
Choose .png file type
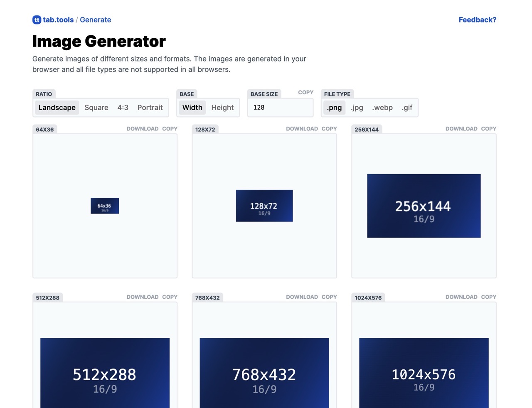[334, 108]
